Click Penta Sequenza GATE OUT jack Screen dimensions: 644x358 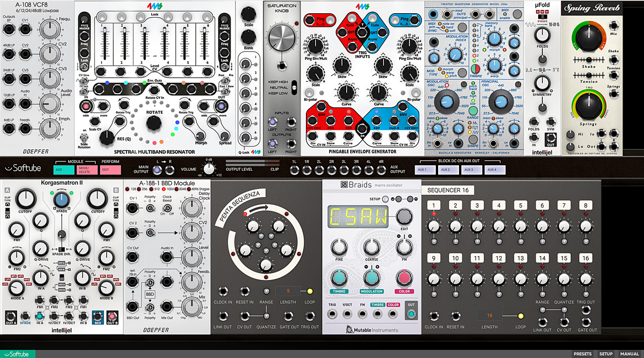pyautogui.click(x=289, y=316)
